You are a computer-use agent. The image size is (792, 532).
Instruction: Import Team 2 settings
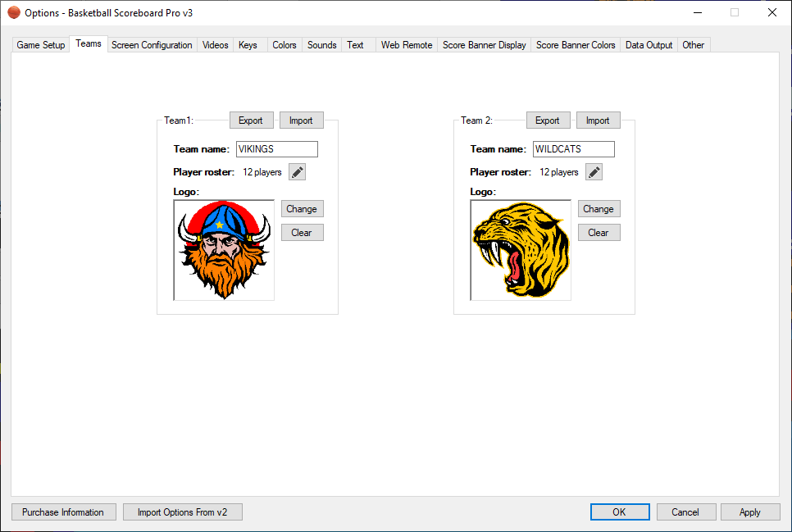click(x=598, y=120)
